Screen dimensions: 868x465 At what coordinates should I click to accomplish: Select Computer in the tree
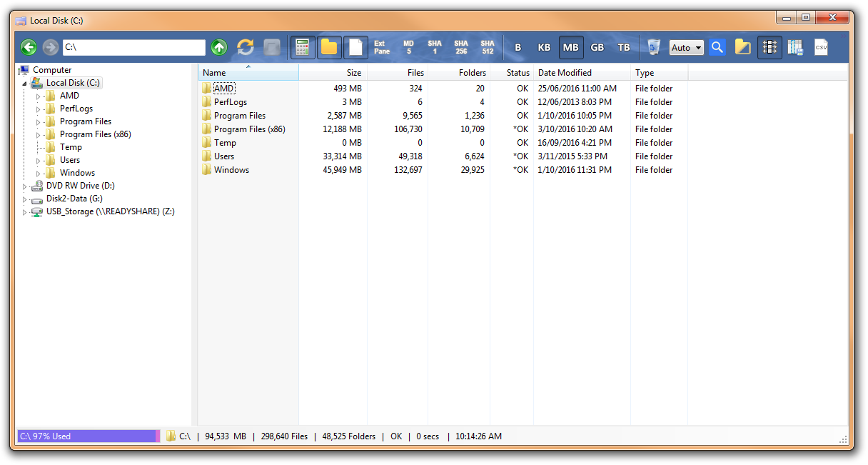click(52, 70)
